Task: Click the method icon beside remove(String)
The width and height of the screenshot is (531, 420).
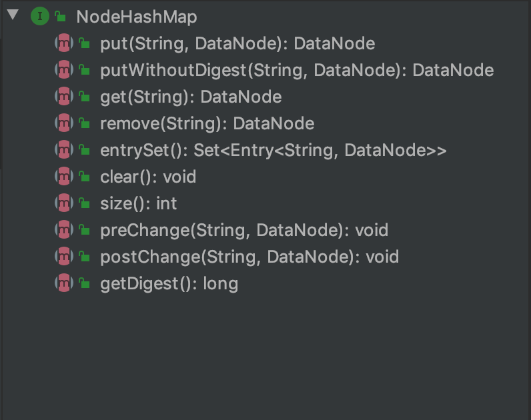Action: coord(63,123)
